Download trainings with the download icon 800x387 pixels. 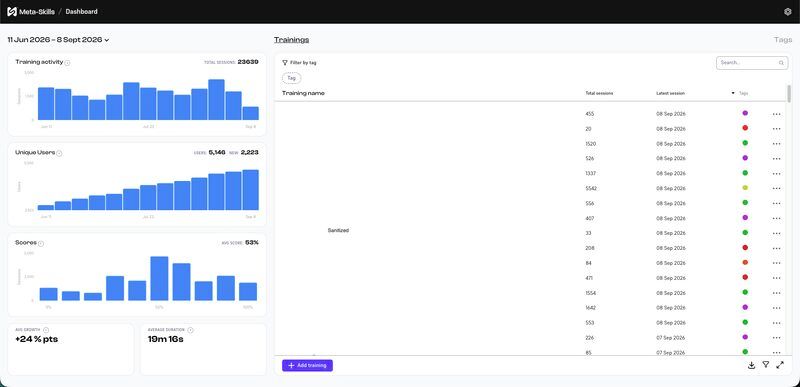751,365
